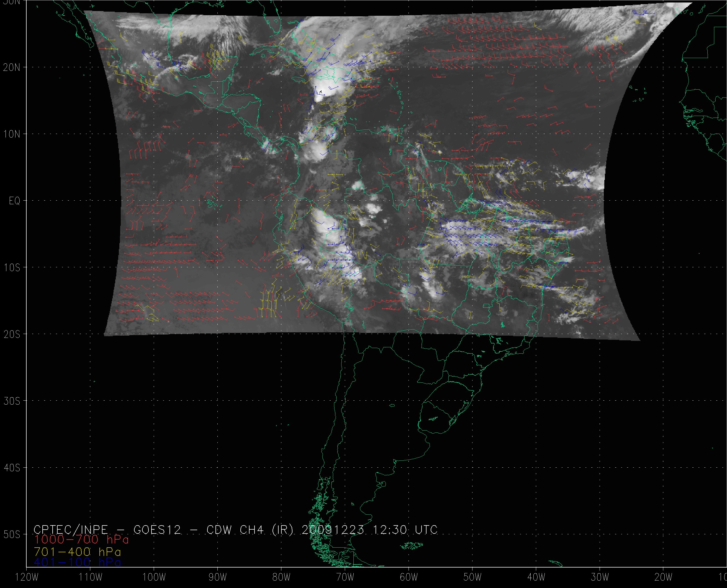Click the 120W longitude axis label

pos(26,577)
